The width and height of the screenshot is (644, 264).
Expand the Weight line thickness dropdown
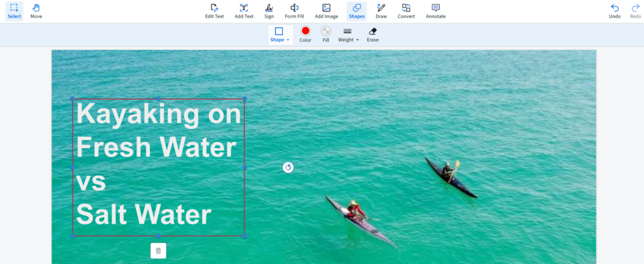click(348, 35)
